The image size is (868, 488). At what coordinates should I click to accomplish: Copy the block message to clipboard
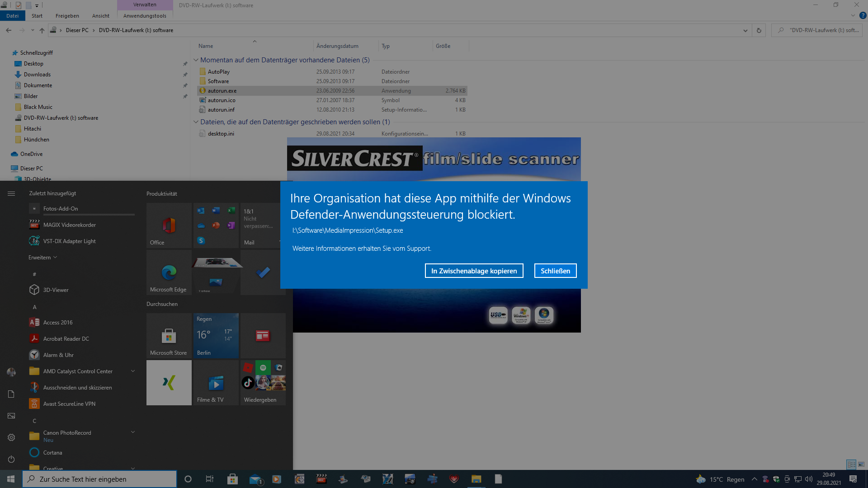pos(474,271)
